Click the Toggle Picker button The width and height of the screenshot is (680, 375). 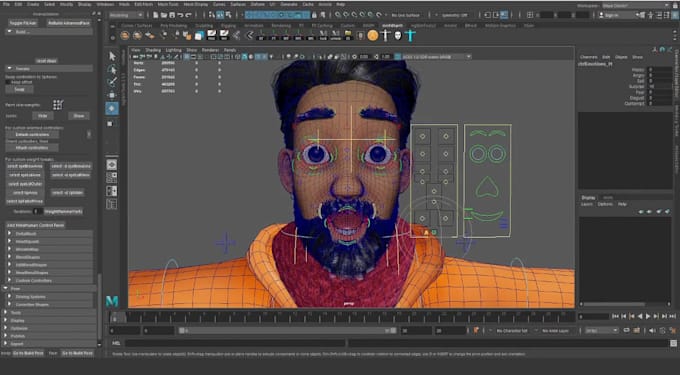(23, 23)
